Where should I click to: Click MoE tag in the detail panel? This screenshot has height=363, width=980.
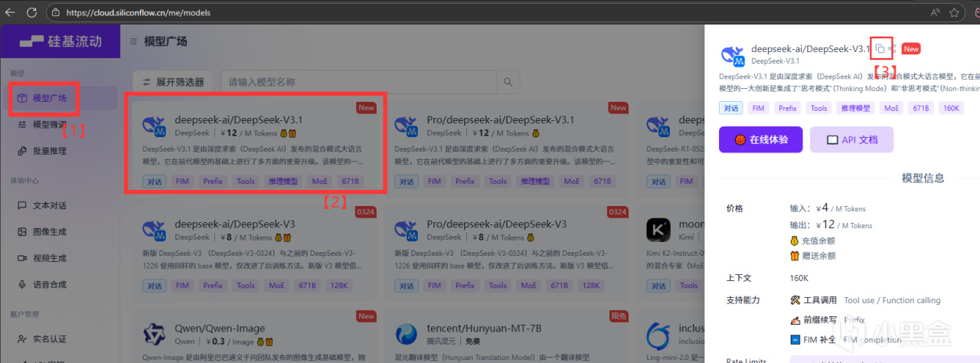(x=892, y=108)
